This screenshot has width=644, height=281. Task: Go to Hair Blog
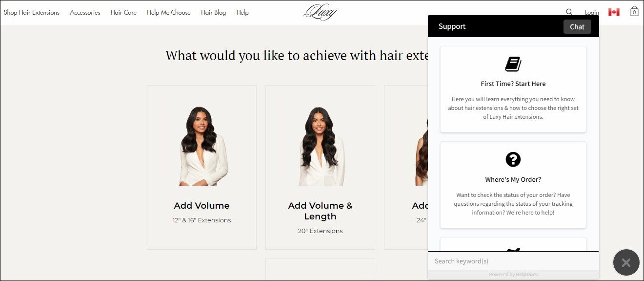(214, 13)
